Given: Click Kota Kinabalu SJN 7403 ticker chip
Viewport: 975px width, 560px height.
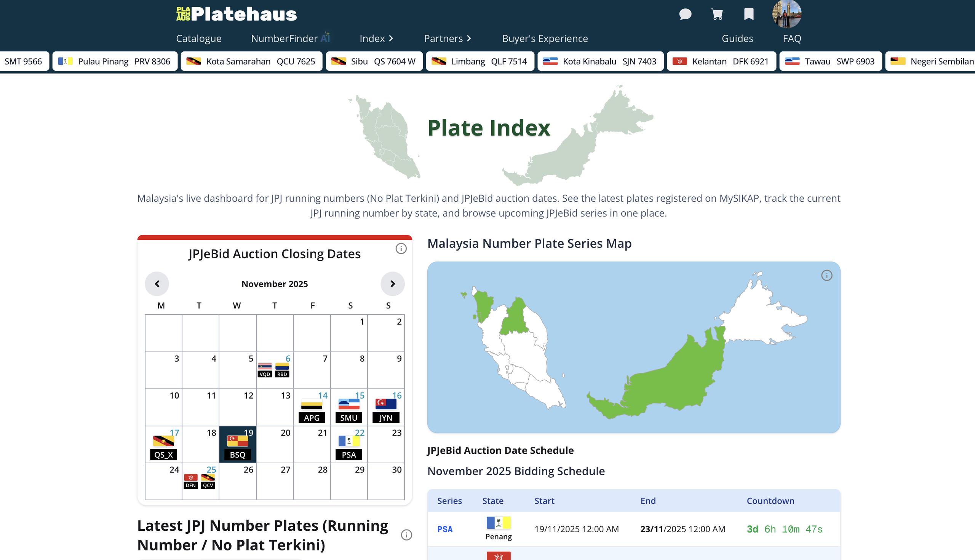Looking at the screenshot, I should coord(600,62).
